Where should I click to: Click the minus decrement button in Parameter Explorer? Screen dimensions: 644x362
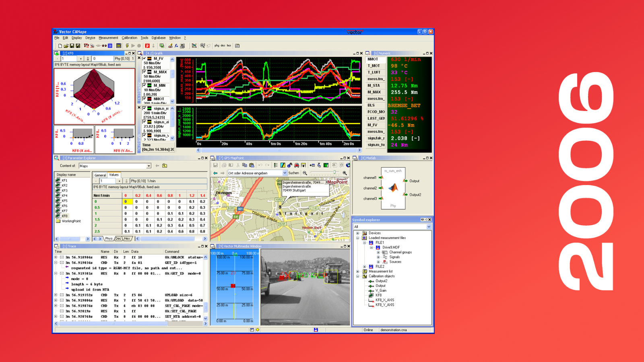click(x=96, y=181)
